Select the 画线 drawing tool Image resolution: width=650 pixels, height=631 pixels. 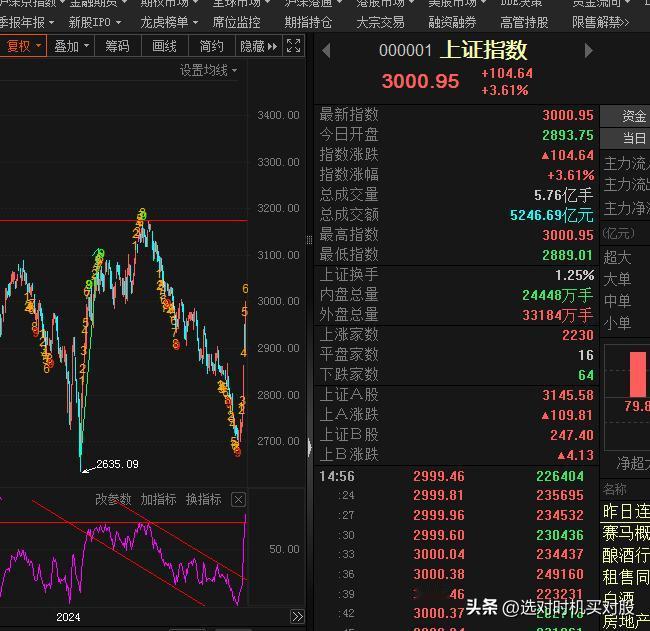(x=165, y=46)
